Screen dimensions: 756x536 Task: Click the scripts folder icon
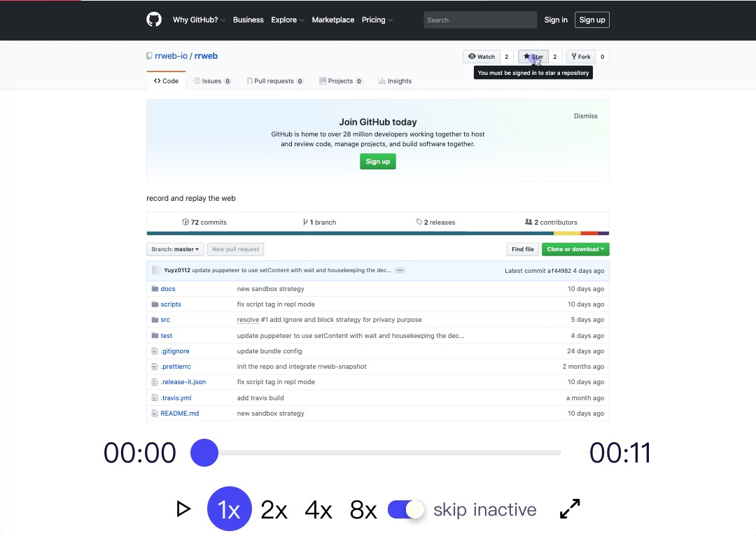coord(155,304)
